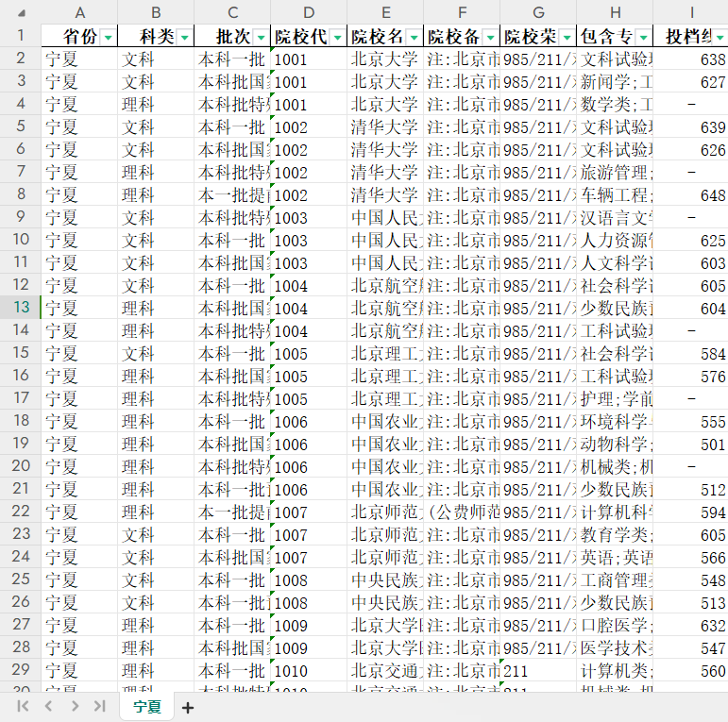Select column H header
This screenshot has width=728, height=722.
click(615, 12)
